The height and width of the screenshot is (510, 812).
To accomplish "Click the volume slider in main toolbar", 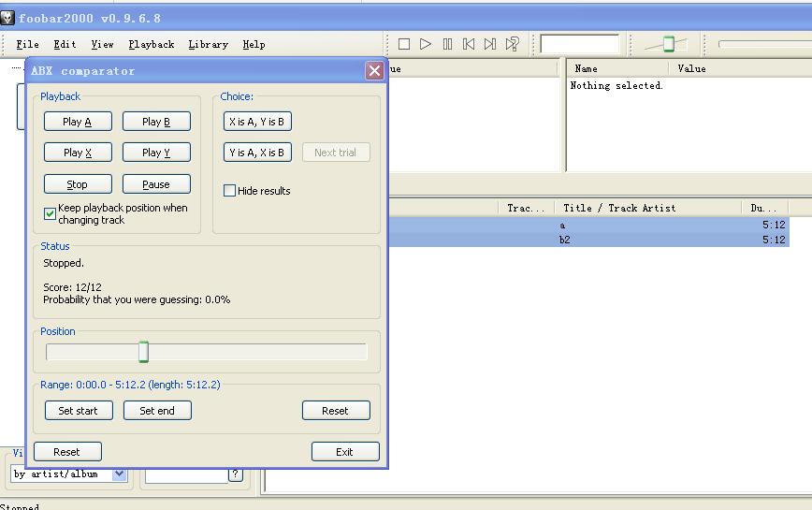I will pyautogui.click(x=667, y=44).
